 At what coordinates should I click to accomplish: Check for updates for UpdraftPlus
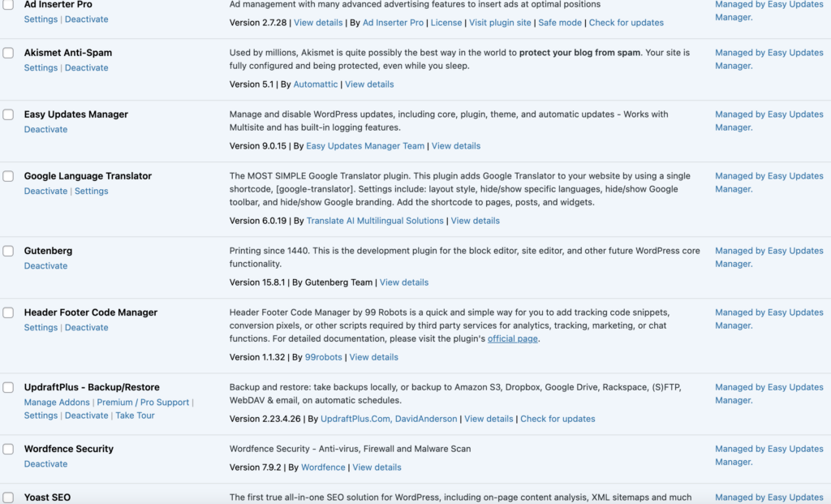point(558,419)
